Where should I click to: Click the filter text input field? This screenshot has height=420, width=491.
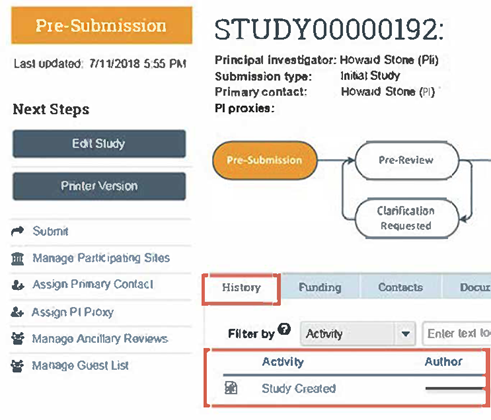(457, 333)
